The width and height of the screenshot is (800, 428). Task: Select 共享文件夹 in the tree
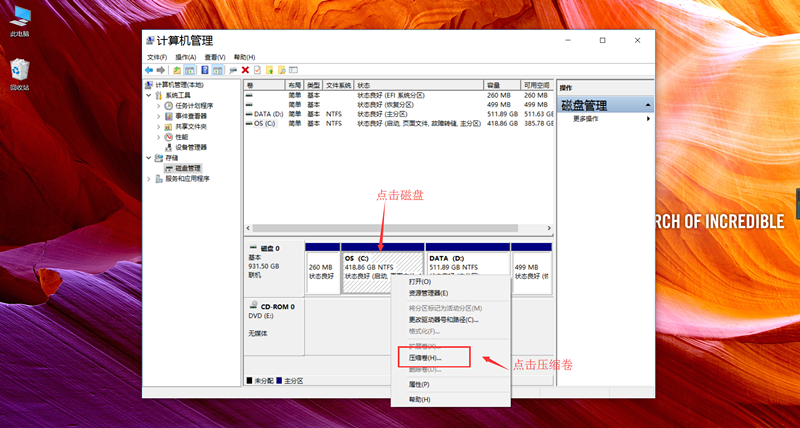(x=191, y=127)
